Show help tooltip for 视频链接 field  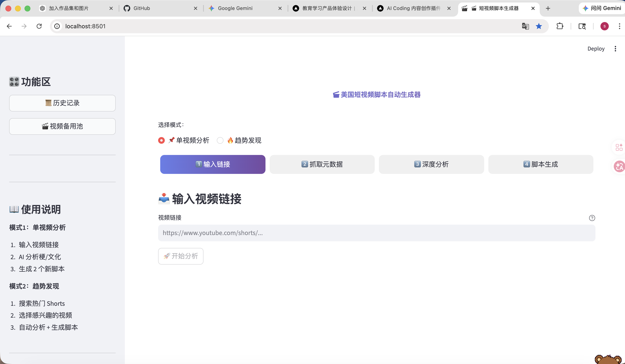click(x=592, y=218)
